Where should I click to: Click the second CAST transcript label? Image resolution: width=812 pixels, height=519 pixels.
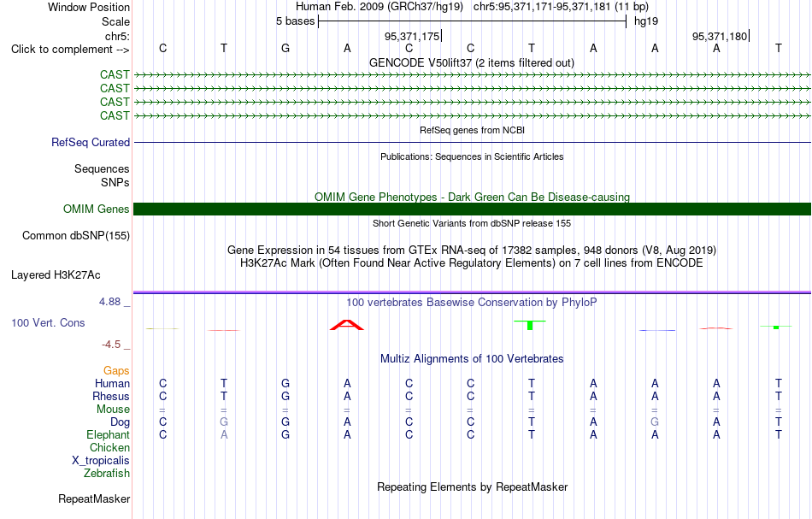click(115, 89)
